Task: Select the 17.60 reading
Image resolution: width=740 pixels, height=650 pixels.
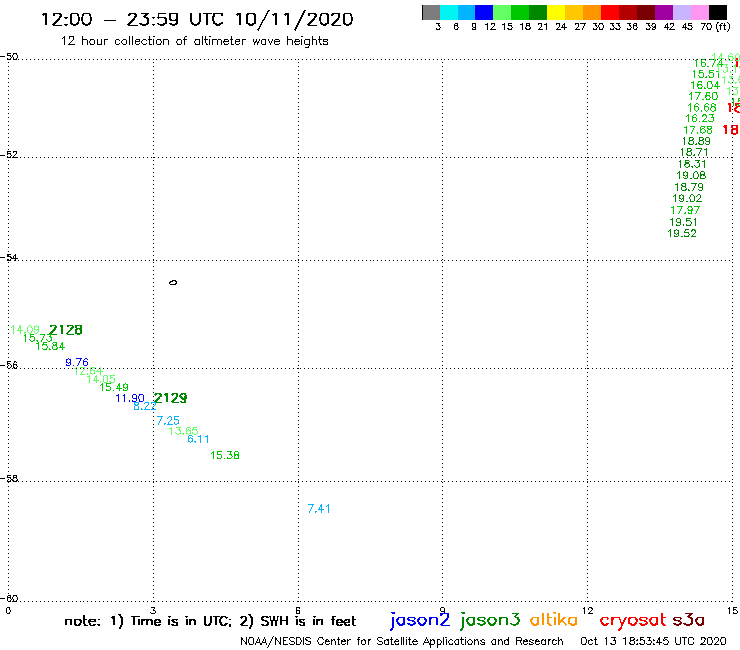Action: (703, 96)
